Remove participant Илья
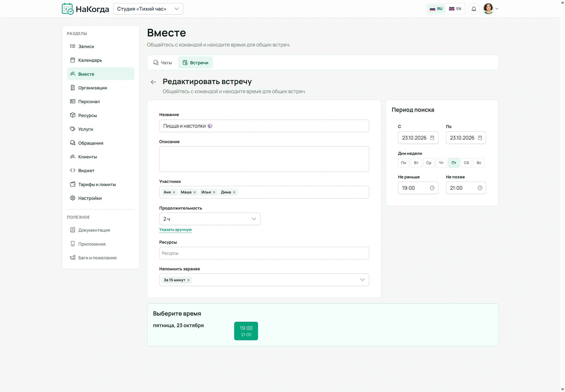 (x=214, y=192)
